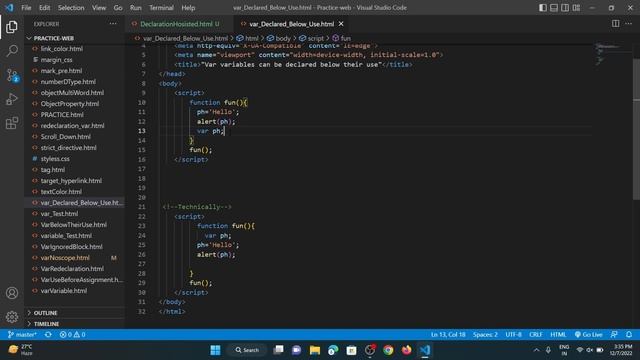Click UTF-8 encoding selector

coord(513,334)
